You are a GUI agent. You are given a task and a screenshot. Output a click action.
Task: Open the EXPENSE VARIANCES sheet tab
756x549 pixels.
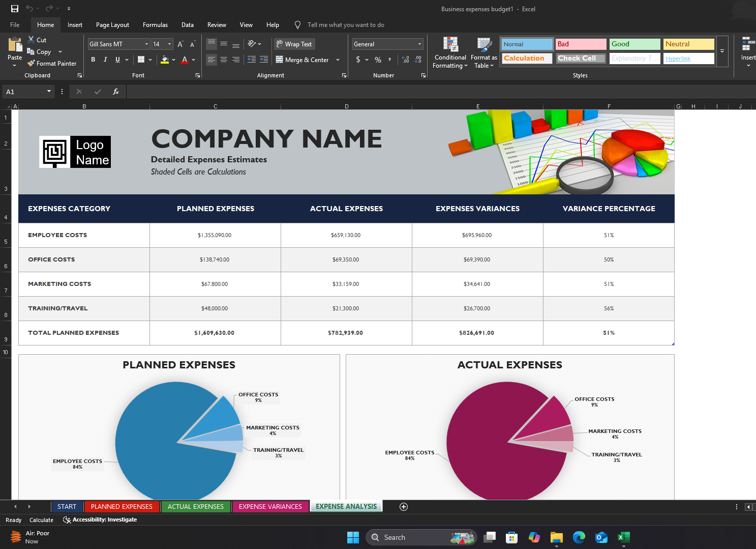(270, 506)
